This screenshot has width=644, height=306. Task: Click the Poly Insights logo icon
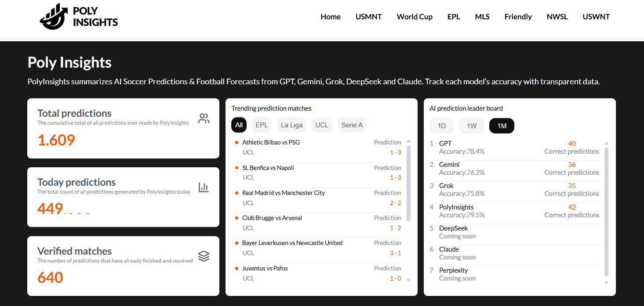coord(54,17)
